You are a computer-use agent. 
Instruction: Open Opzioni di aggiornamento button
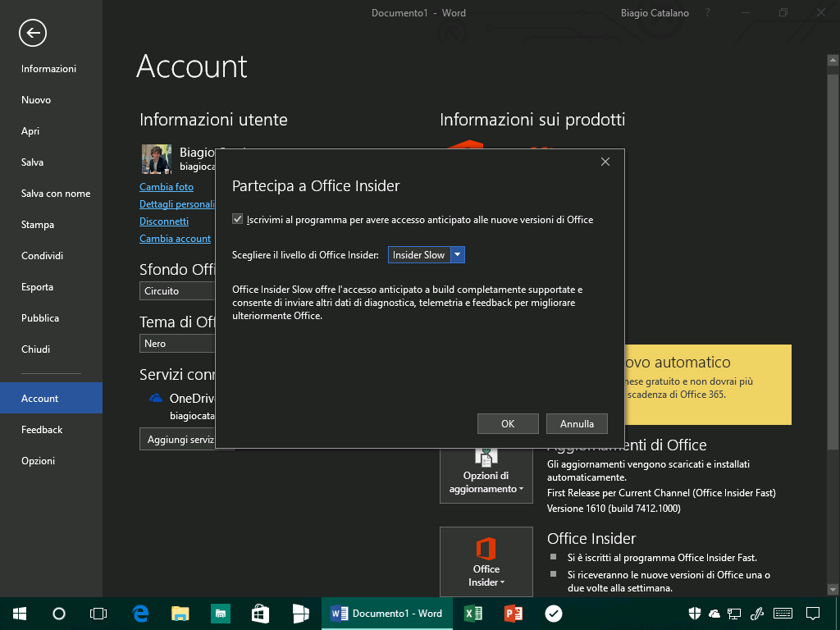(486, 476)
